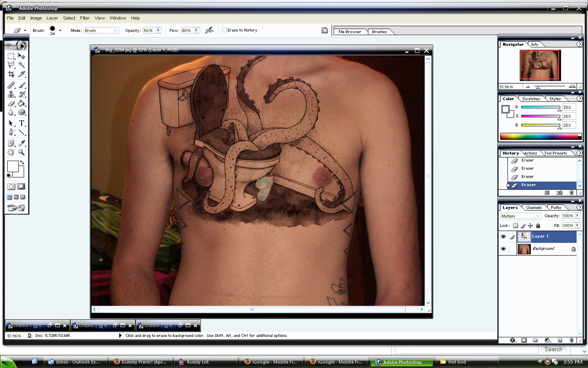Reset to default foreground and background colors
Image resolution: width=588 pixels, height=368 pixels.
[x=9, y=176]
